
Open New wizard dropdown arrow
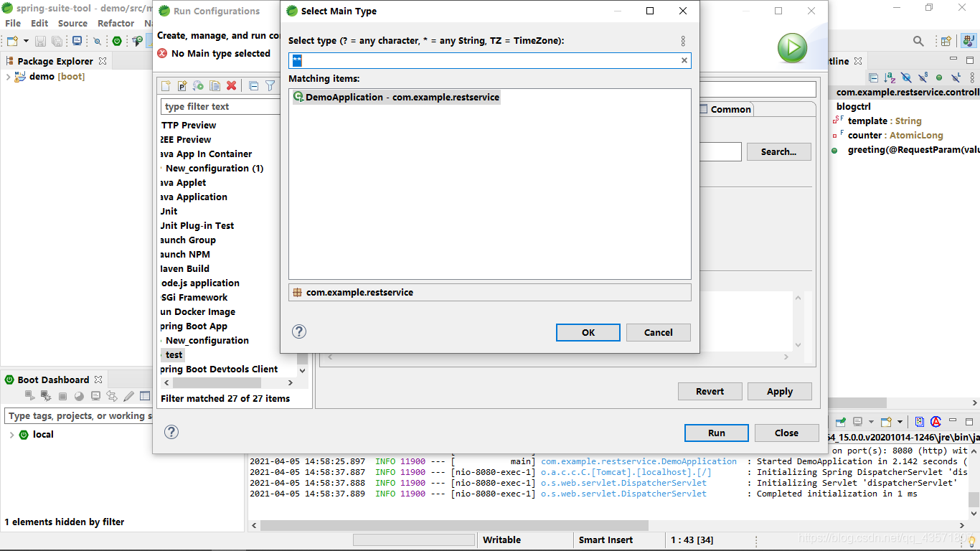[x=26, y=41]
